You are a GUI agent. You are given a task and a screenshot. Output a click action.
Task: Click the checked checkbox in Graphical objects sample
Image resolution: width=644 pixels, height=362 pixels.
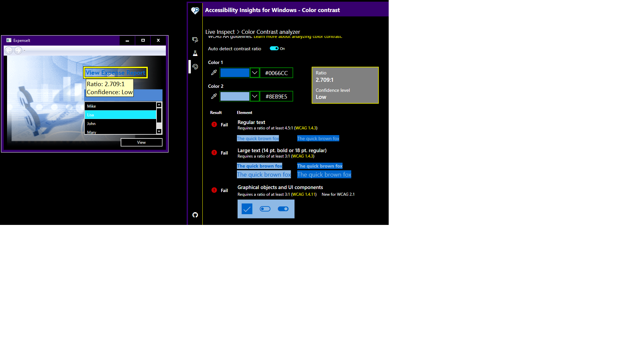tap(247, 209)
